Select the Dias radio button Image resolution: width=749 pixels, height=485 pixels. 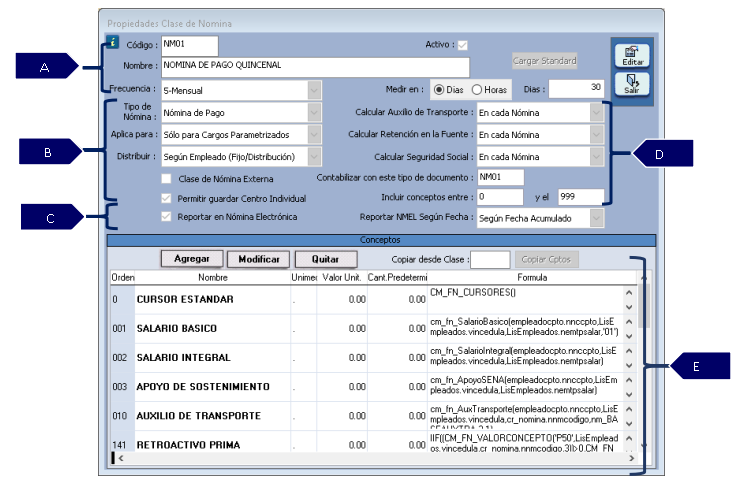point(439,89)
